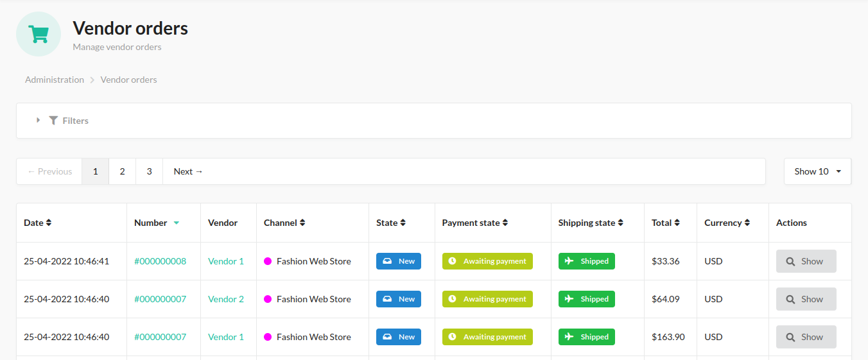Click Awaiting payment badge in Vendor 2 row
The height and width of the screenshot is (360, 868).
[487, 299]
